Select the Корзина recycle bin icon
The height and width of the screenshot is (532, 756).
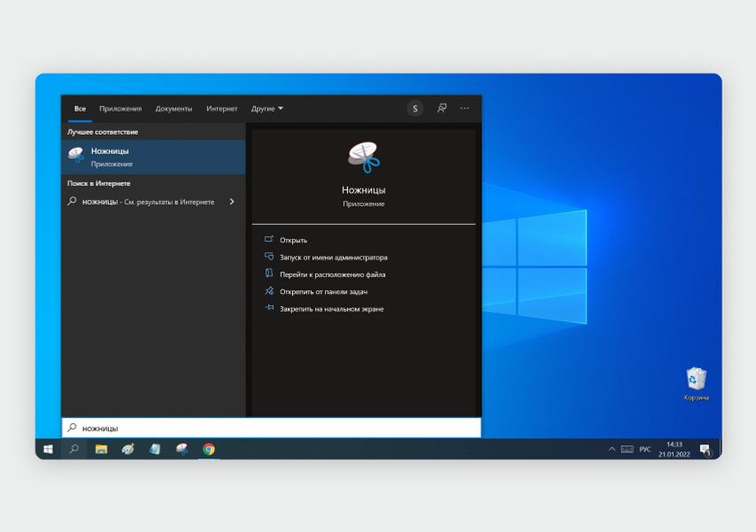click(x=696, y=384)
